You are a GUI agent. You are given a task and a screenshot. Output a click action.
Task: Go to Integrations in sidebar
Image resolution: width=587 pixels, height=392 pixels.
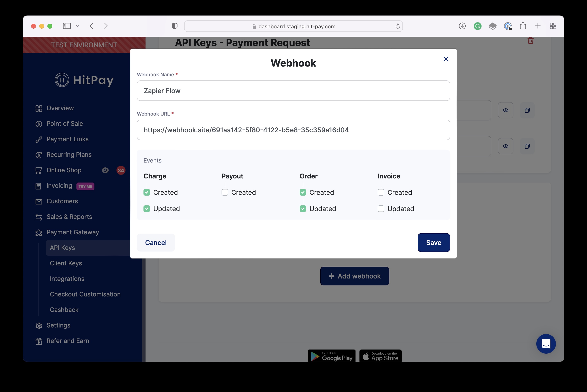point(67,279)
